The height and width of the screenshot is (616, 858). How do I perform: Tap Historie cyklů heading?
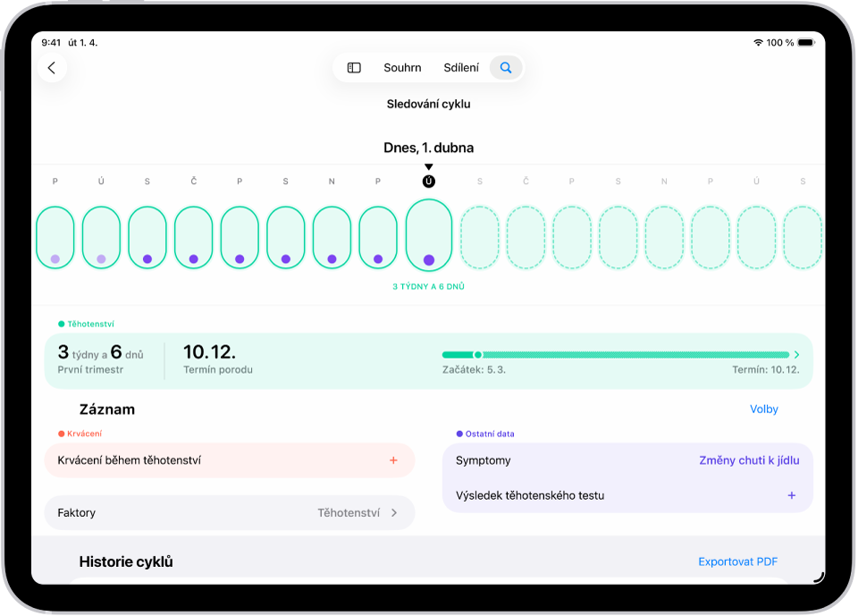126,561
